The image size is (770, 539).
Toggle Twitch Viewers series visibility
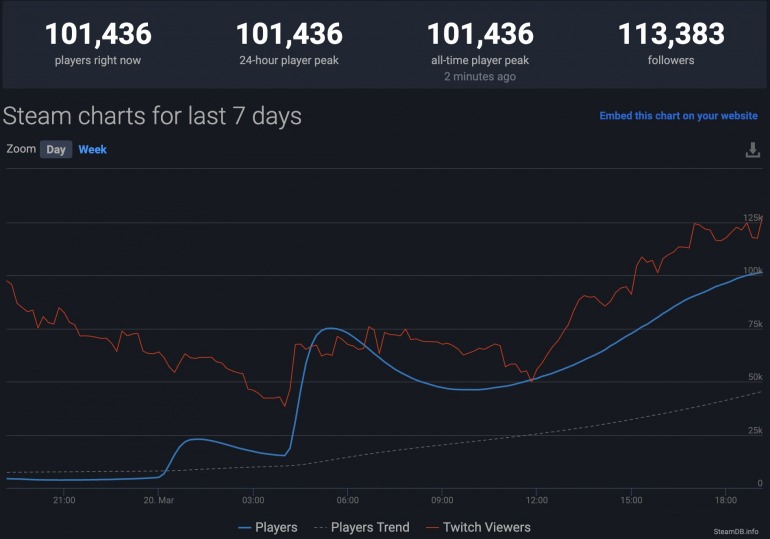(478, 527)
